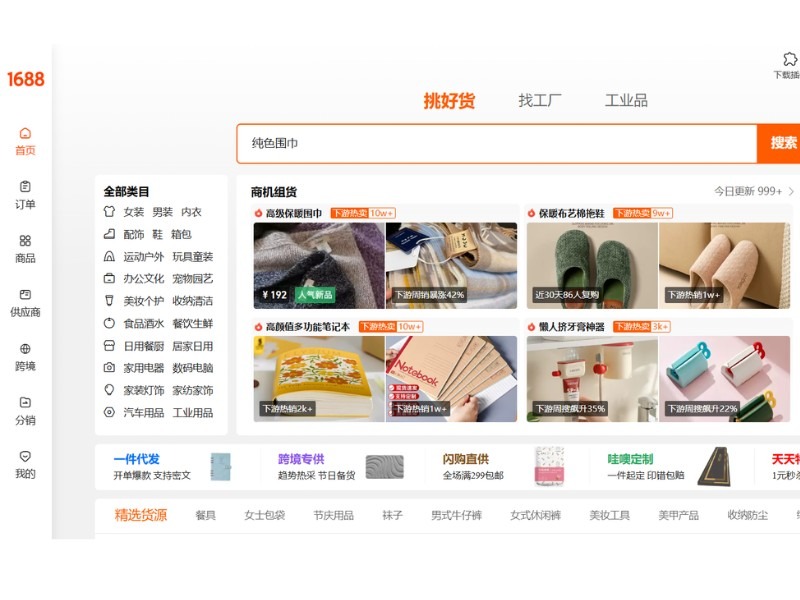This screenshot has width=800, height=600.
Task: Open pink slippers thumbnail 下游热销1w+
Action: pyautogui.click(x=724, y=266)
